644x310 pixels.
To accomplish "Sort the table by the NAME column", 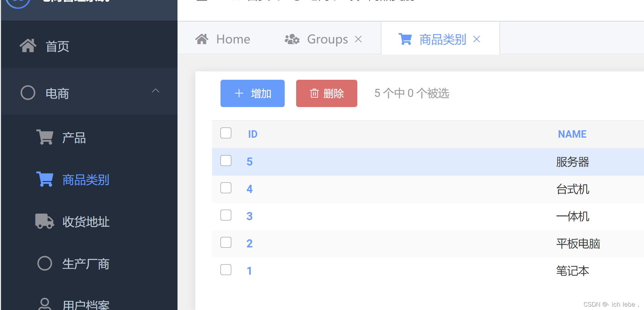I will coord(572,134).
